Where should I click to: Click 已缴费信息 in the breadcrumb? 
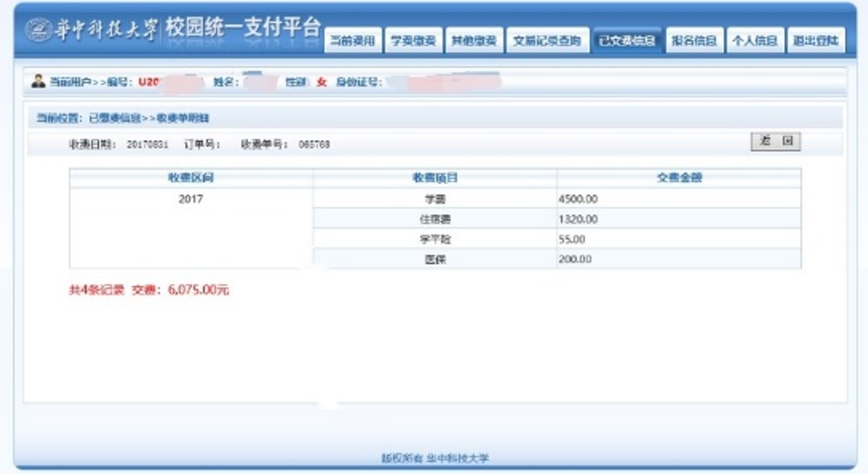(x=115, y=118)
